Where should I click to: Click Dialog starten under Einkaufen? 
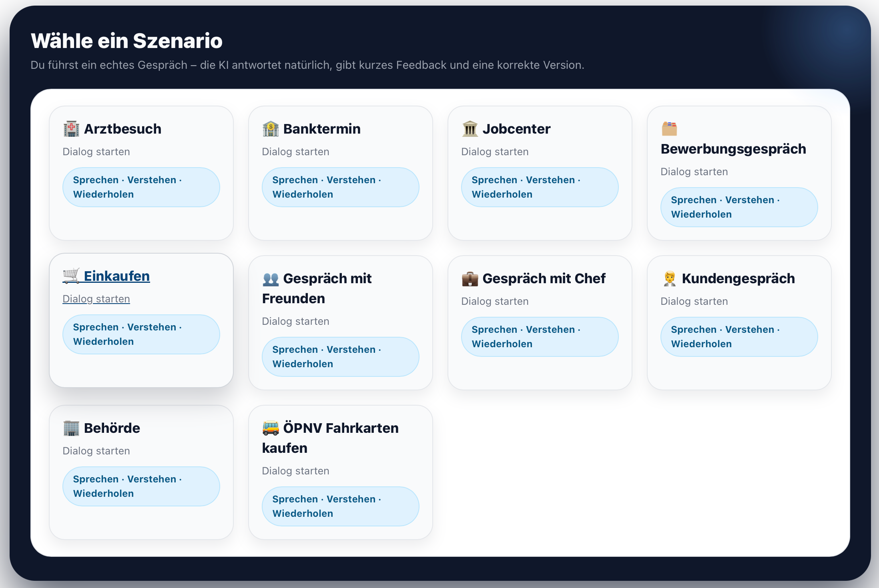pyautogui.click(x=96, y=299)
